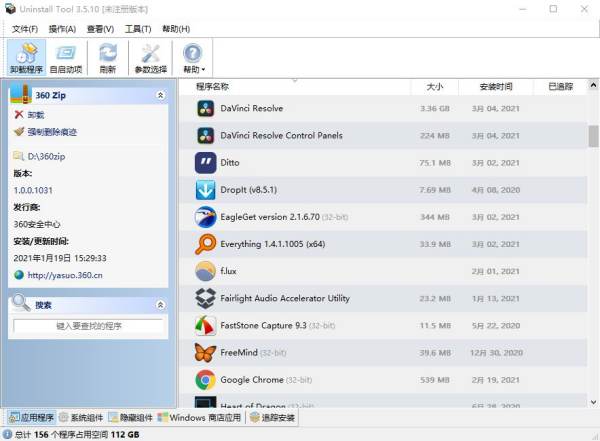Select the Heart of Dragon row

(x=383, y=402)
